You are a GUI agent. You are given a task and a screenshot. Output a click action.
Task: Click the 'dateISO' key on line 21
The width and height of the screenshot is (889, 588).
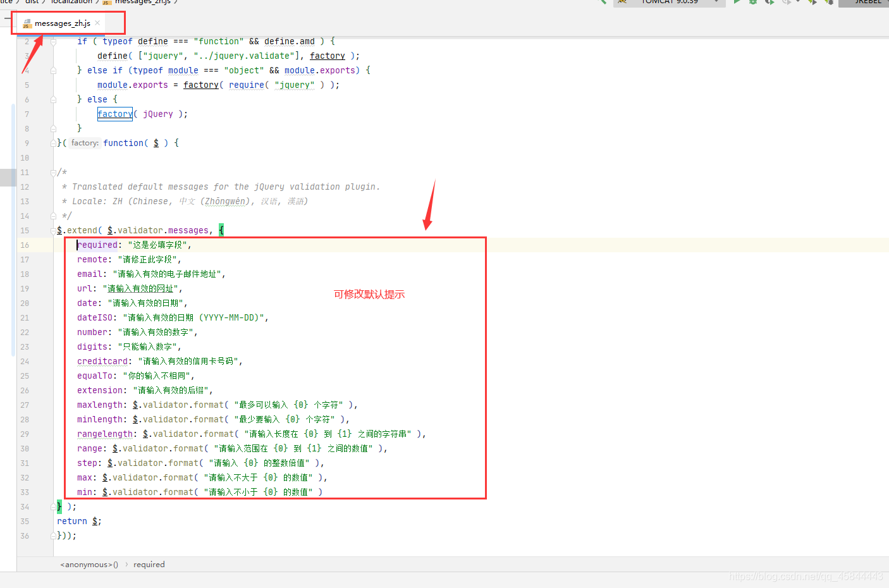point(95,318)
